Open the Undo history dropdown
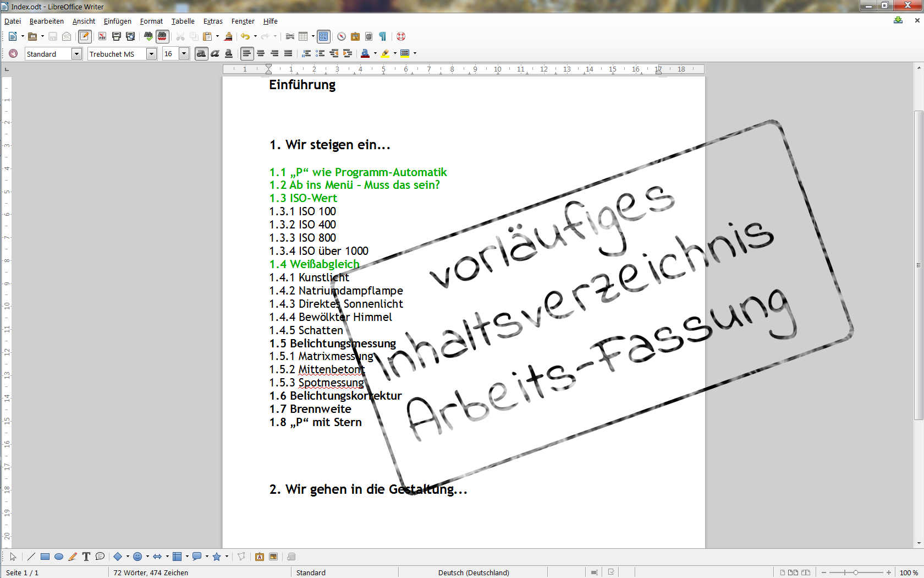The image size is (924, 578). [255, 36]
